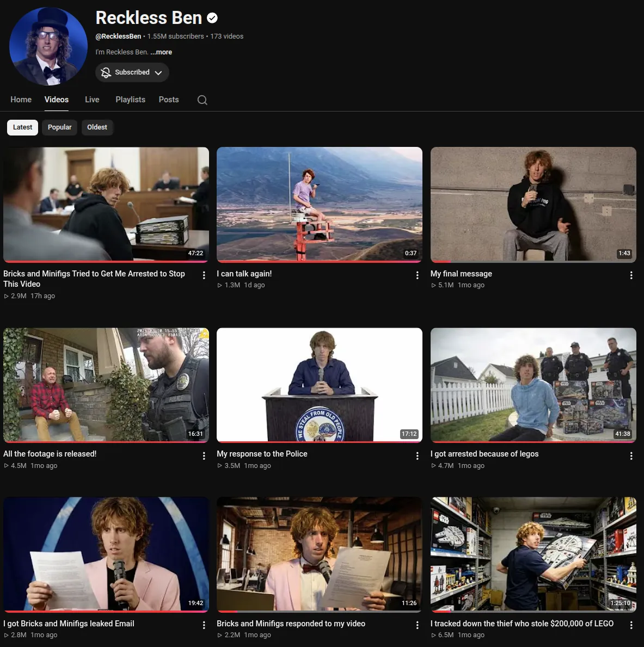Click the courtroom thumbnail with 47:22 duration
644x647 pixels.
coord(106,204)
